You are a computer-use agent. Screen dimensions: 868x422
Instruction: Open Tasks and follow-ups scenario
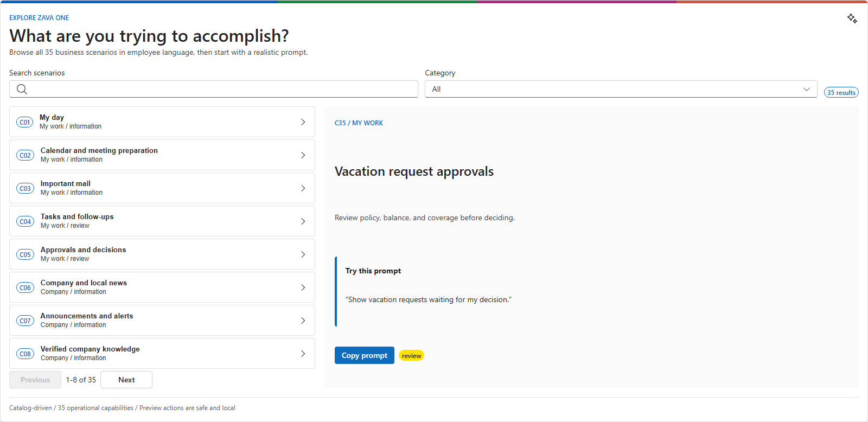162,221
